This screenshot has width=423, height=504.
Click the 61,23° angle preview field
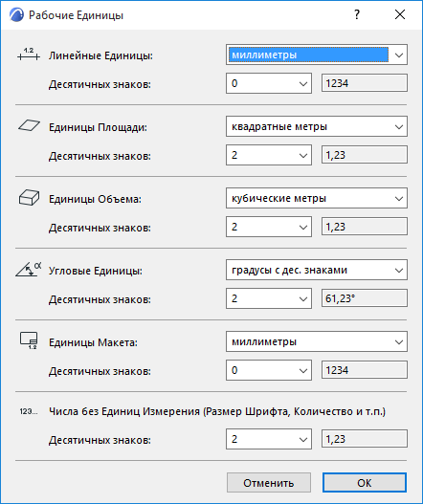[x=365, y=298]
